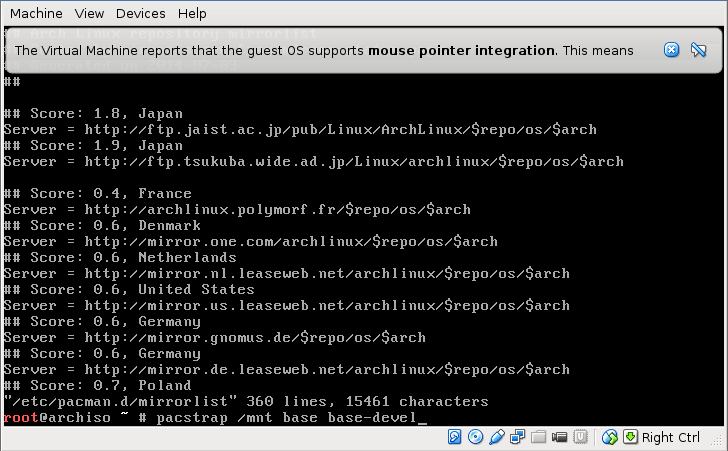Click the 'Score: 0.6, United States' comment line

129,289
